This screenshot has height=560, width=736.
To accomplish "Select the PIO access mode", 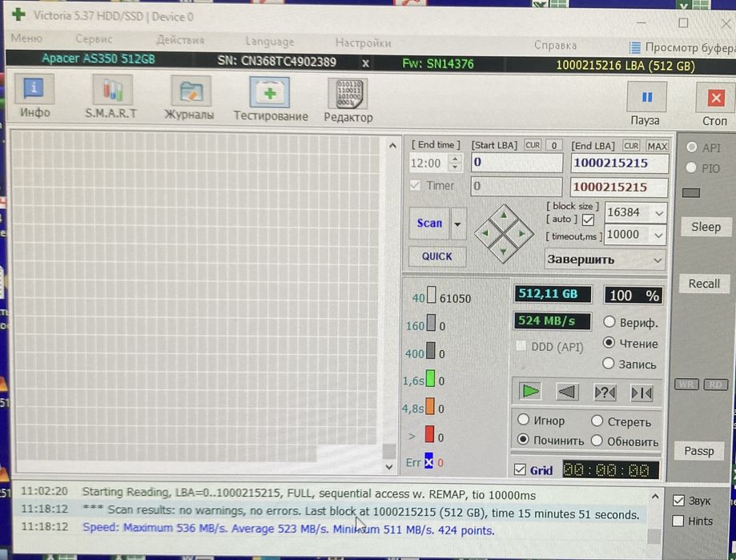I will tap(691, 167).
